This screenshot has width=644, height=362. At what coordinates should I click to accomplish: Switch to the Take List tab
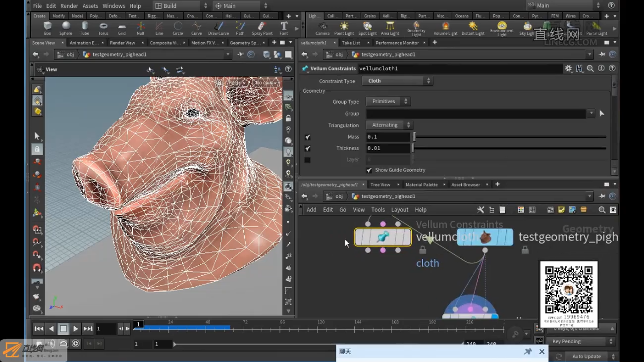351,43
